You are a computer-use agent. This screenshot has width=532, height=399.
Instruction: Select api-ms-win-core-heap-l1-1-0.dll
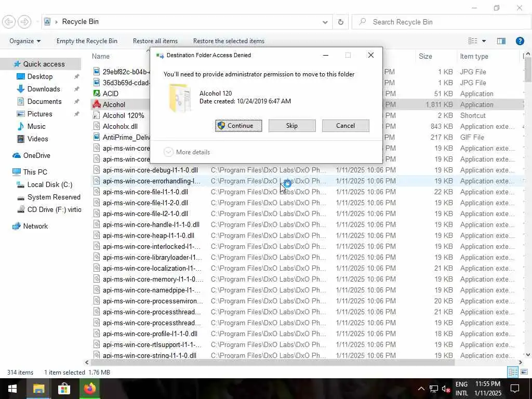149,235
